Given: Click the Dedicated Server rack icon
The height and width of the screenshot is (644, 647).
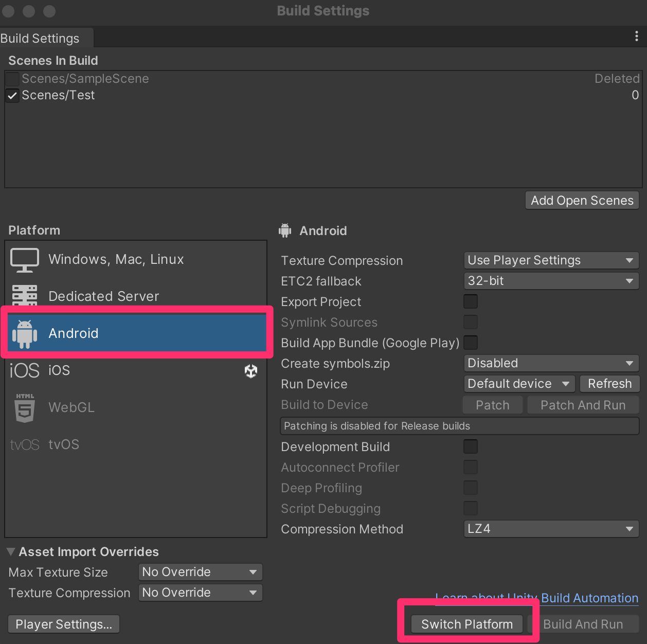Looking at the screenshot, I should click(x=25, y=295).
